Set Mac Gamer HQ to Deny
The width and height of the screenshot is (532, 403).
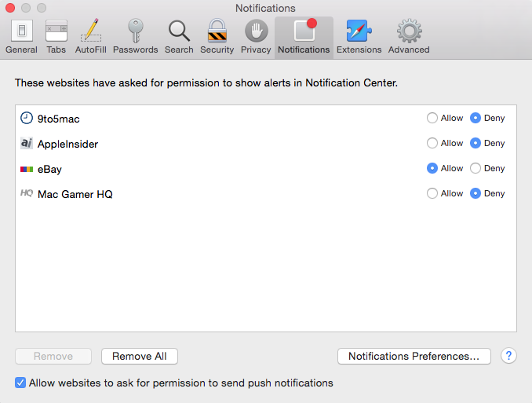(476, 193)
